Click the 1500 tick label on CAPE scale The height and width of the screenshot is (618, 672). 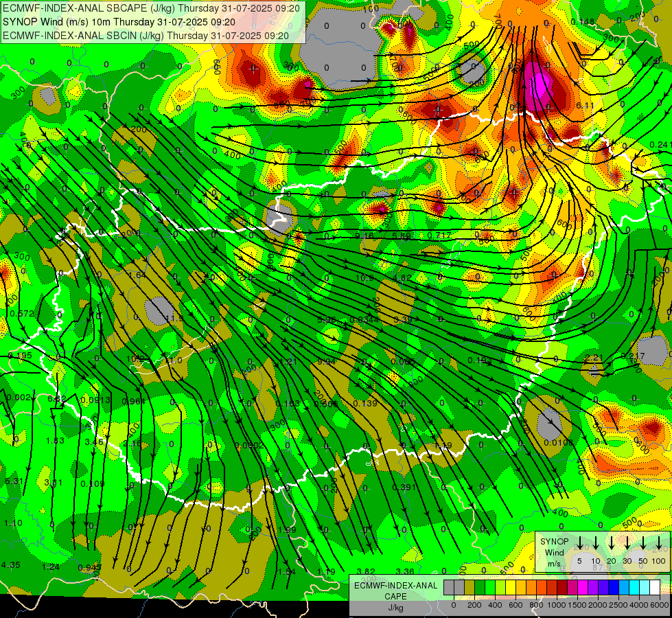point(577,605)
